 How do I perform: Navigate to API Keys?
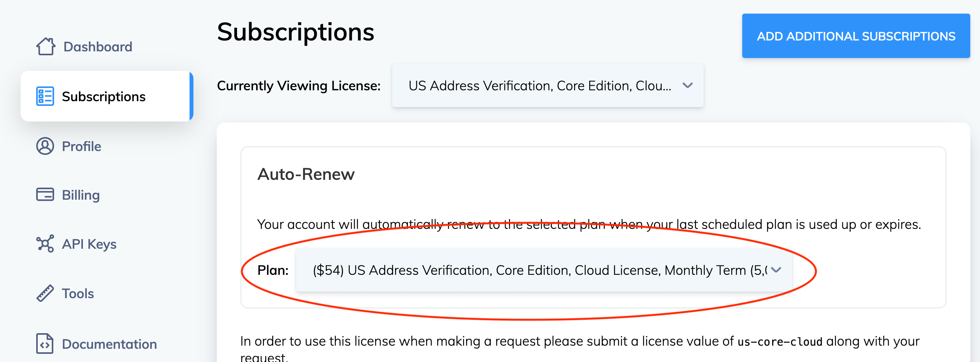(89, 244)
